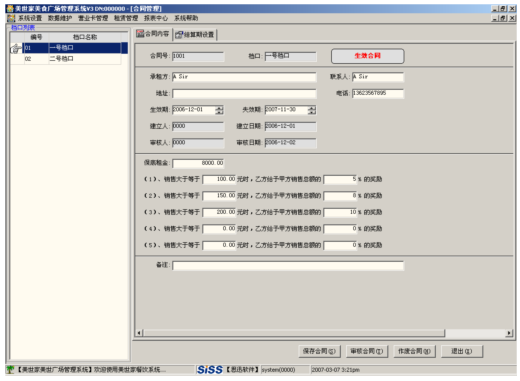Click the 审核日期 field
The image size is (520, 381).
tap(290, 143)
